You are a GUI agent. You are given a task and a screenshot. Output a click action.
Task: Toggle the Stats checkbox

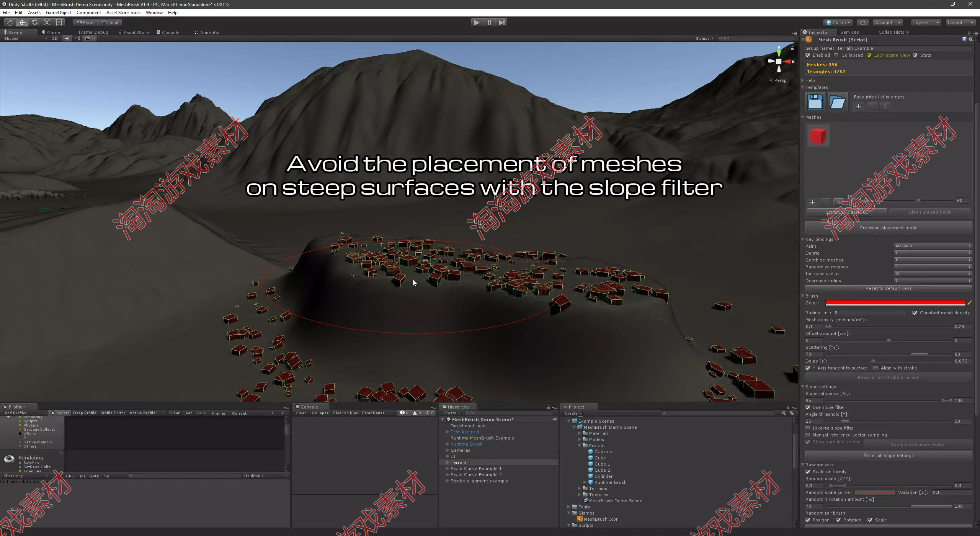[x=915, y=55]
